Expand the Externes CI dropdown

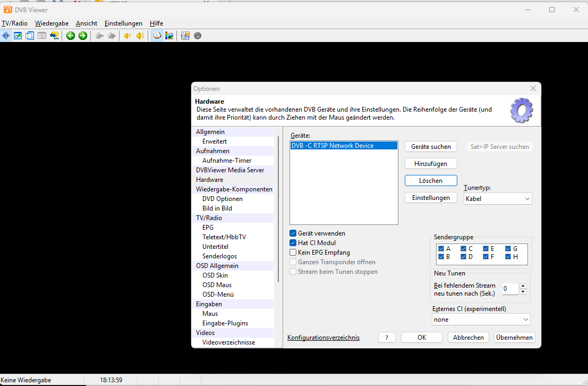point(481,320)
